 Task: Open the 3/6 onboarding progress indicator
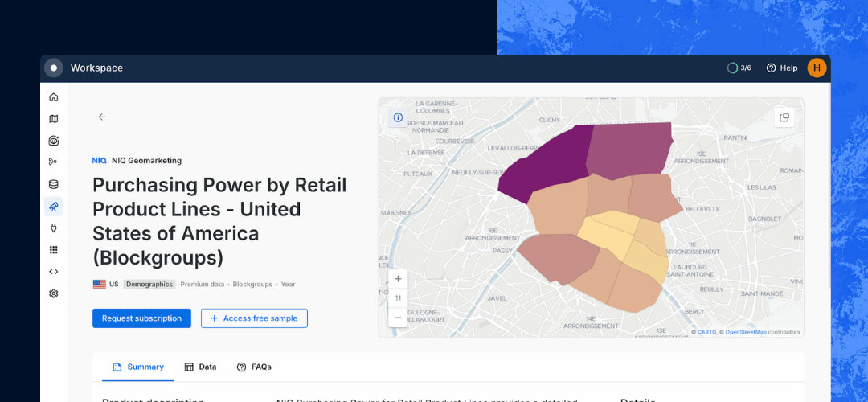(739, 68)
